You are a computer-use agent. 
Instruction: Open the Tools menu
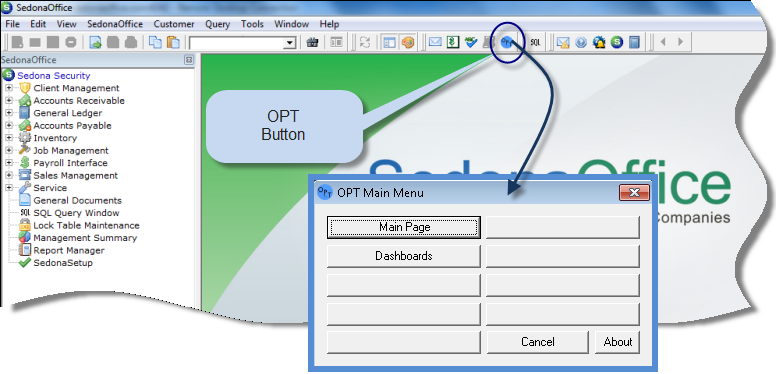(x=252, y=24)
